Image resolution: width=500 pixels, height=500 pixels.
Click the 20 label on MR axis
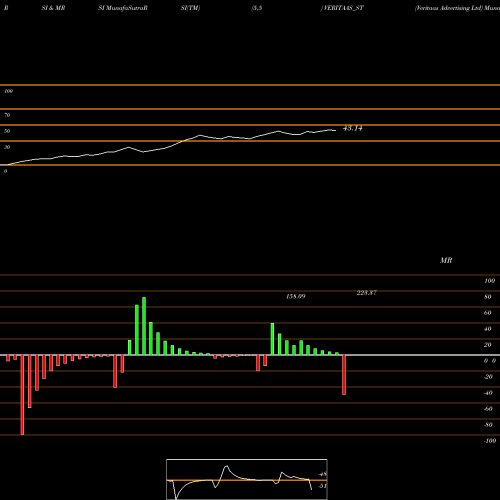[x=488, y=345]
